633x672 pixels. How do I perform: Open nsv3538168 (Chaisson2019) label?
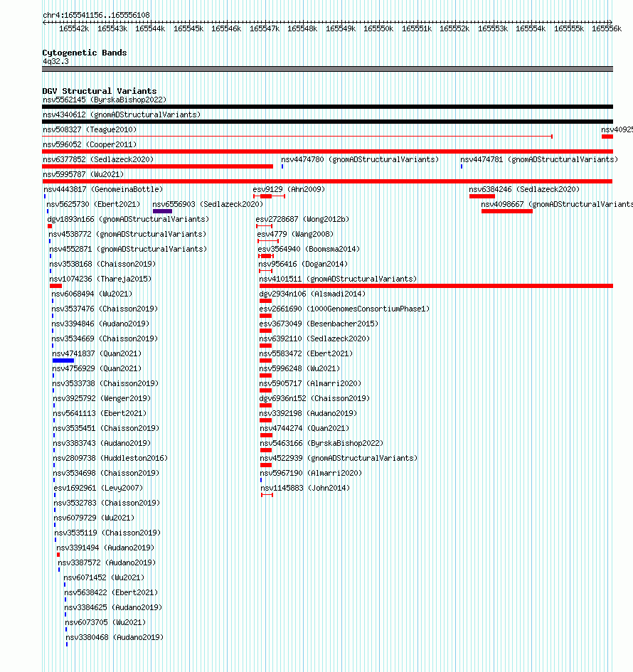coord(102,264)
